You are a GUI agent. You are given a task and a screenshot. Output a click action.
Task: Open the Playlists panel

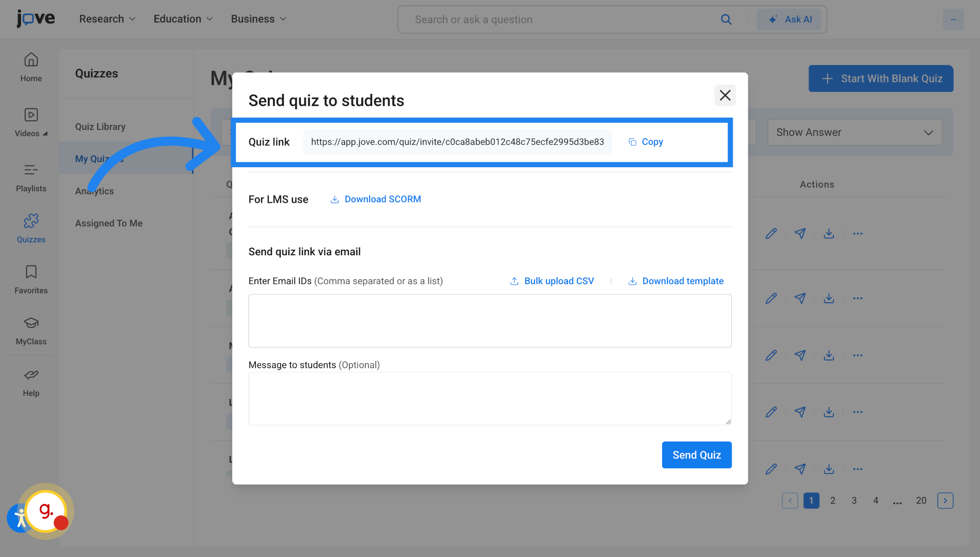click(x=30, y=177)
